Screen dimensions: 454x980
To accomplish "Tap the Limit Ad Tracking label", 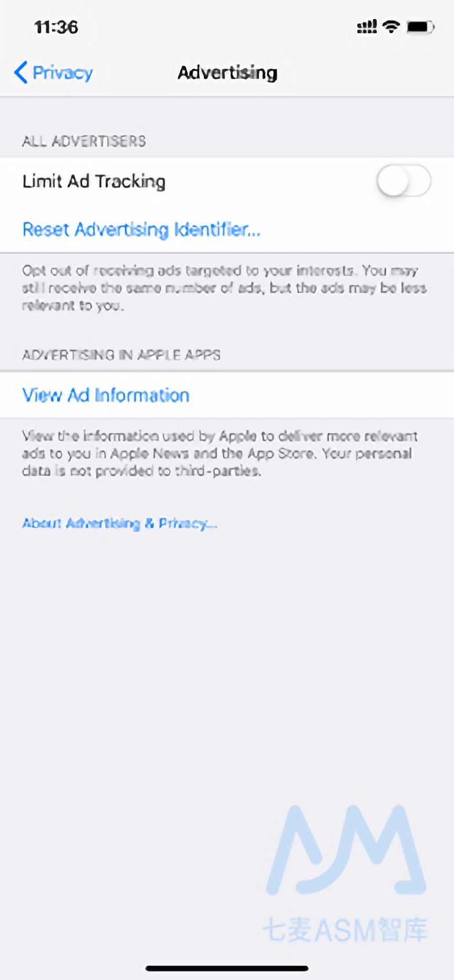I will tap(94, 181).
